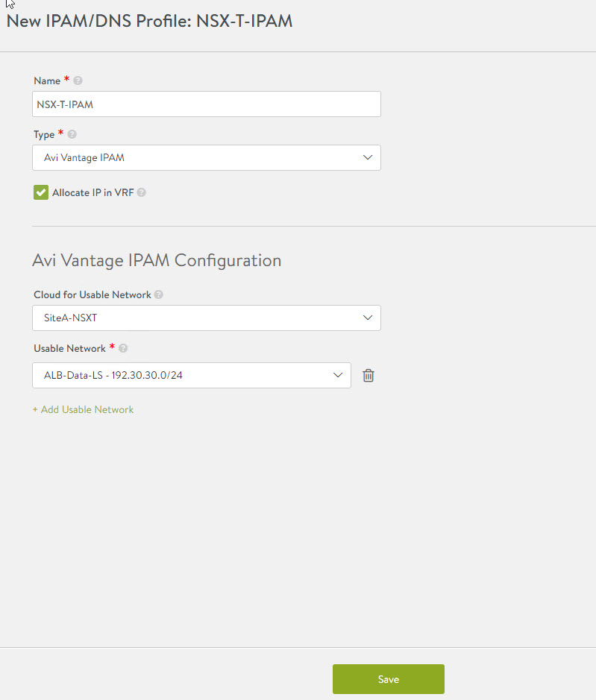Click the chevron on the Usable Network field

coord(337,375)
